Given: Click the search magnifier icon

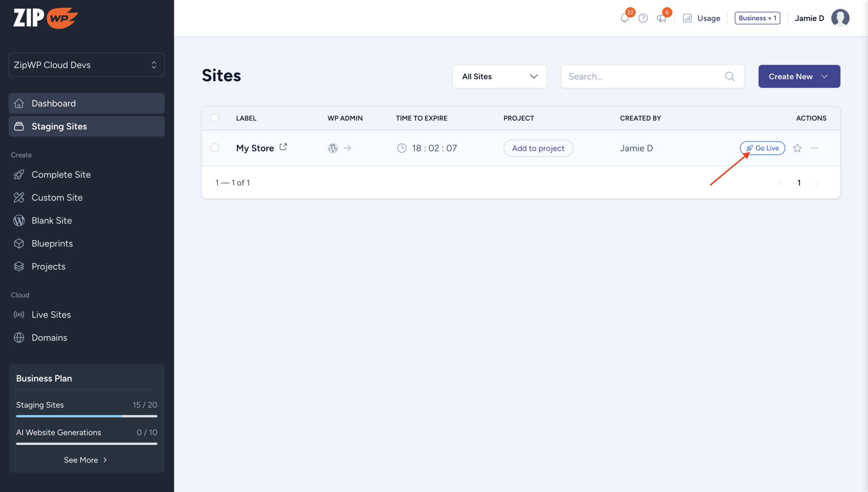Looking at the screenshot, I should [730, 77].
